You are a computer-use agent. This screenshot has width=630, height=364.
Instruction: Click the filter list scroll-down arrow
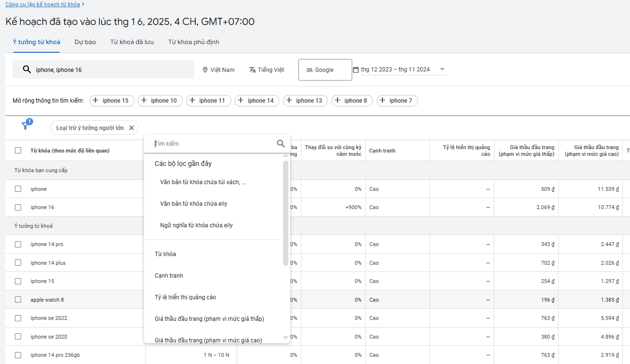pos(286,338)
